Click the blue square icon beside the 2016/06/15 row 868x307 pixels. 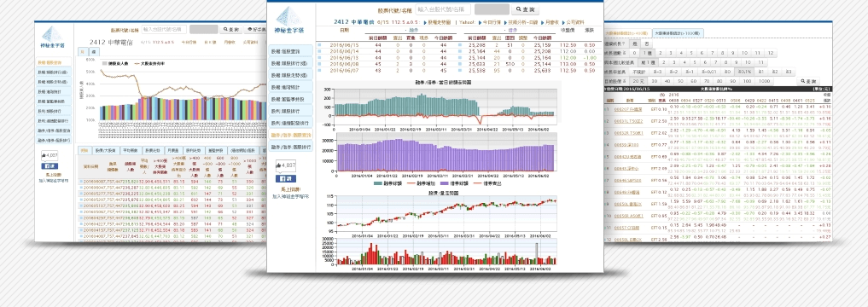319,45
